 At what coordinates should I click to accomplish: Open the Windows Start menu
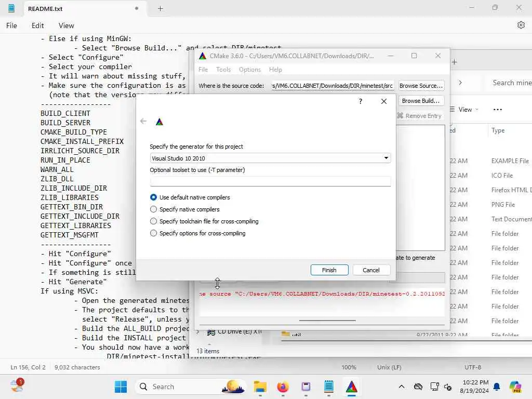click(x=121, y=387)
